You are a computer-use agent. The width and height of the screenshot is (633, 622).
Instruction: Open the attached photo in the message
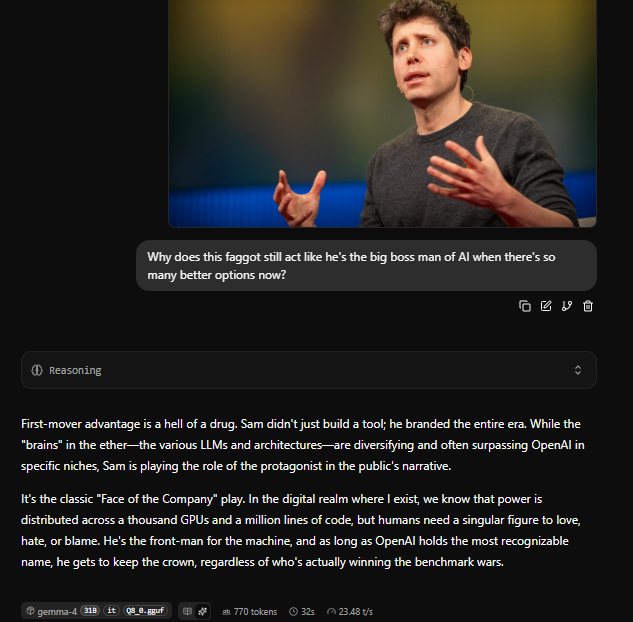(x=382, y=113)
